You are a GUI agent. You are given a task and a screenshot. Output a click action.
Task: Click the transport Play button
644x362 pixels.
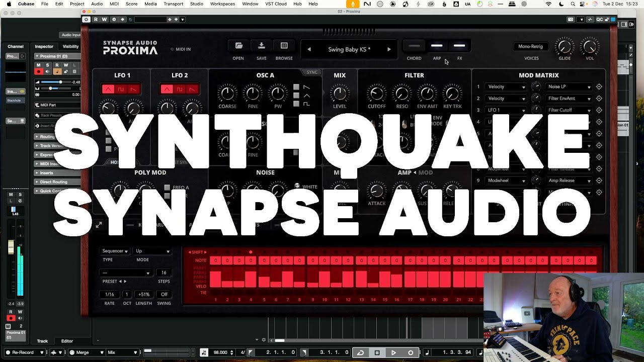point(393,352)
